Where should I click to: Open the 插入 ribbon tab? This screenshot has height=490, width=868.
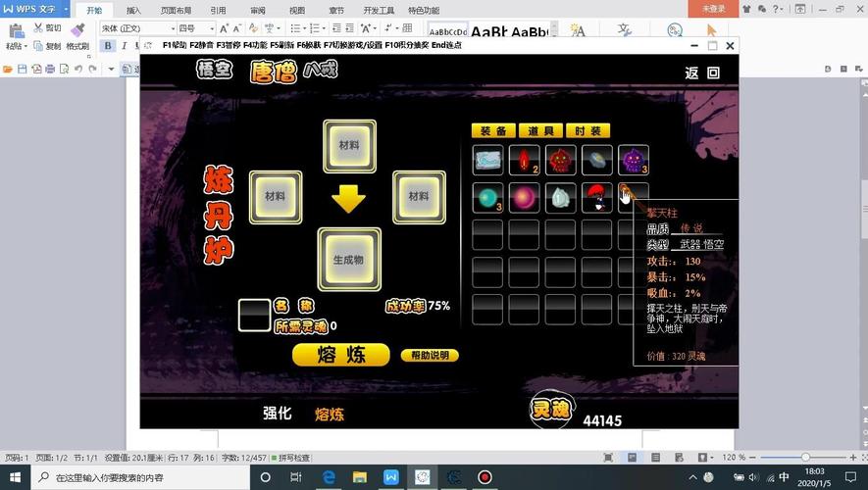click(133, 10)
